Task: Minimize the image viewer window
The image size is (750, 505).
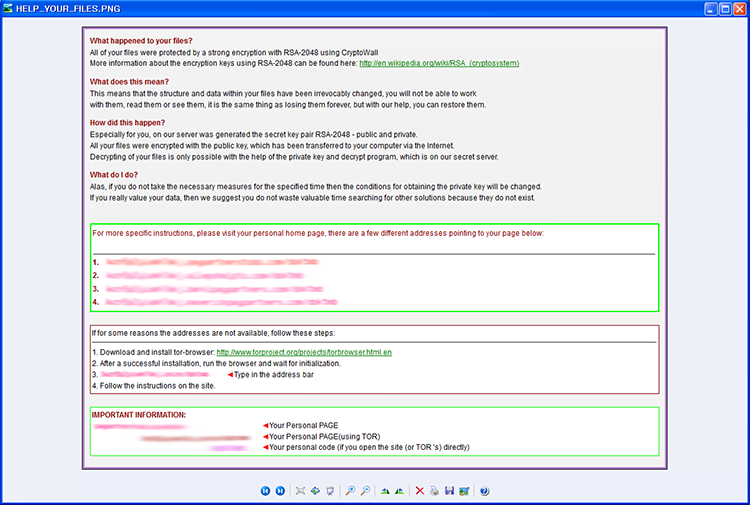Action: 711,9
